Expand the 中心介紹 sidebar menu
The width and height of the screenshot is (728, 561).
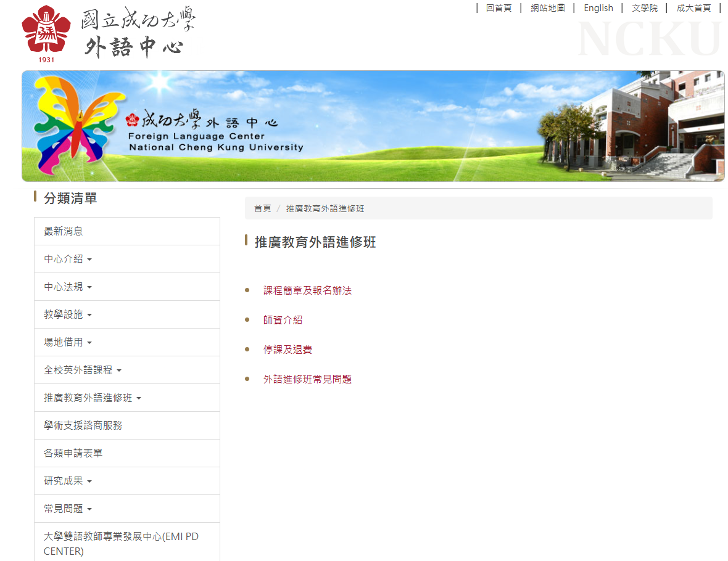click(x=68, y=259)
